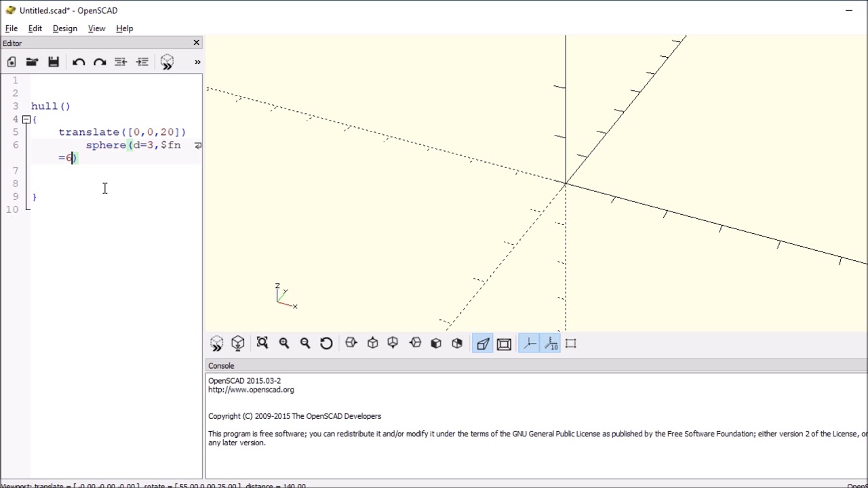Click the hull() text in the editor

[x=51, y=106]
